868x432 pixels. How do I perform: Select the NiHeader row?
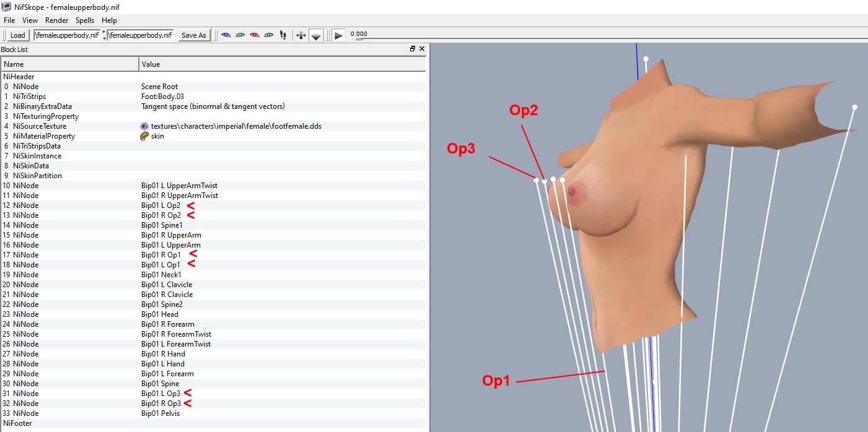[213, 77]
